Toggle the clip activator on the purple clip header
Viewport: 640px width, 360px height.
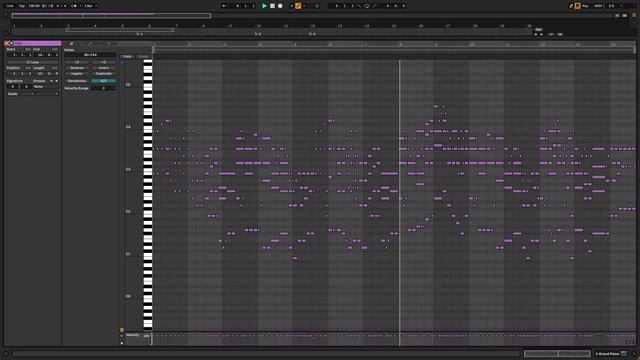(11, 43)
